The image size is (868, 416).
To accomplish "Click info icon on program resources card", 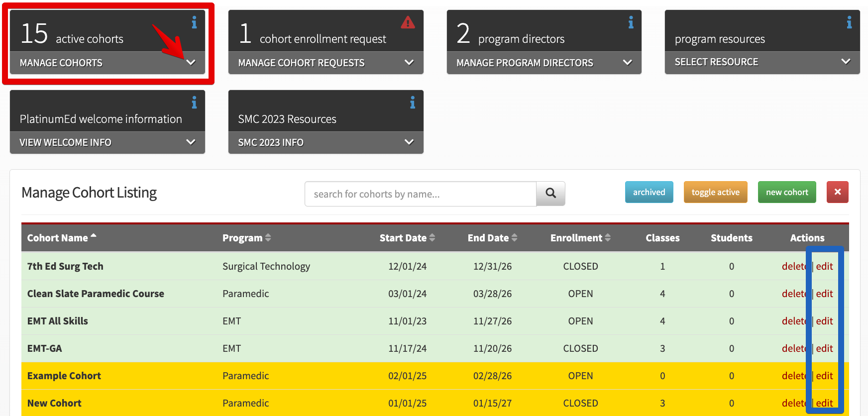I will pyautogui.click(x=849, y=22).
